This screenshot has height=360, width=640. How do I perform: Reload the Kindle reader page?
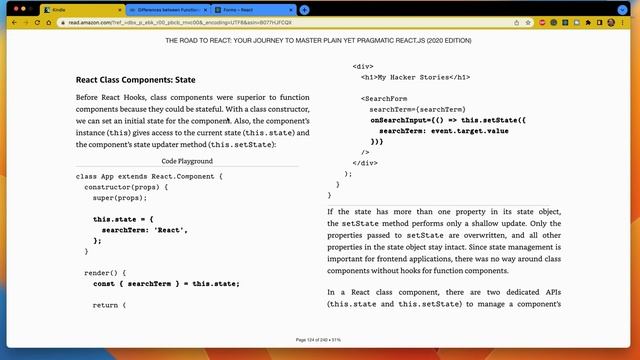37,22
